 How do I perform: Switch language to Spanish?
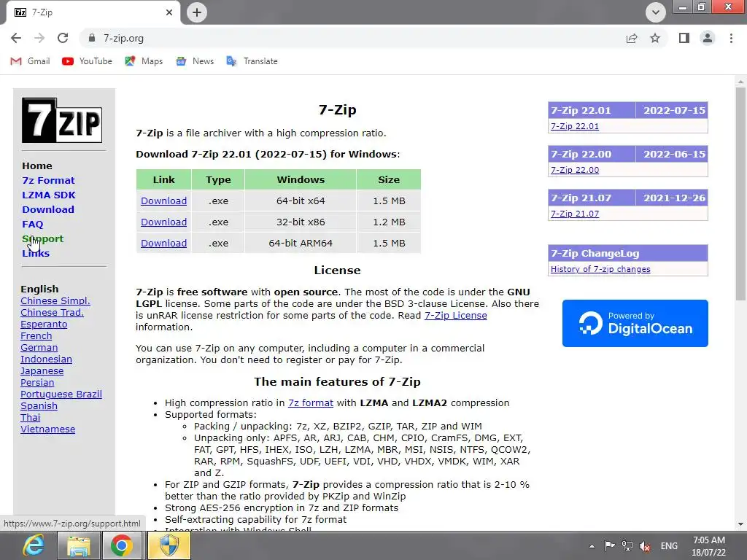click(39, 405)
